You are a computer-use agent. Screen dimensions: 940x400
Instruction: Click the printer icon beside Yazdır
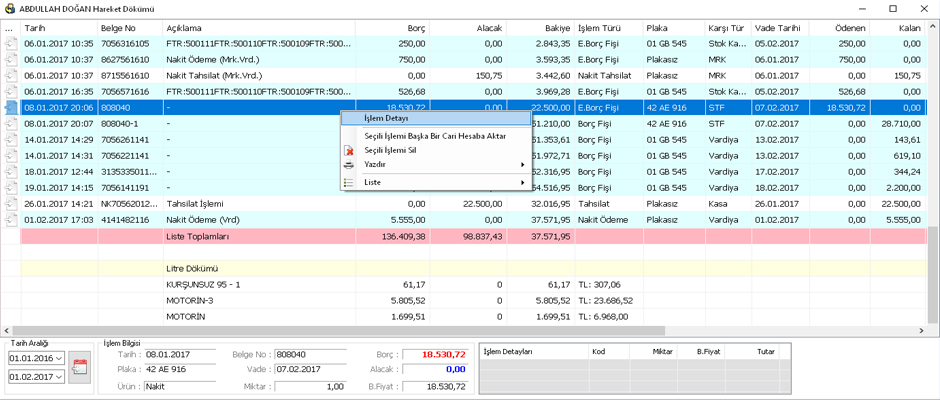349,165
